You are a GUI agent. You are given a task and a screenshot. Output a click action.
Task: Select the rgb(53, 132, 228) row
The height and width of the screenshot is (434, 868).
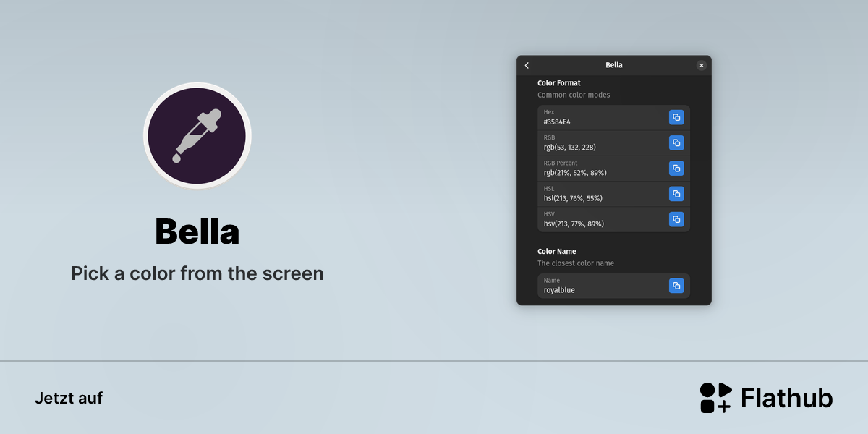click(613, 143)
